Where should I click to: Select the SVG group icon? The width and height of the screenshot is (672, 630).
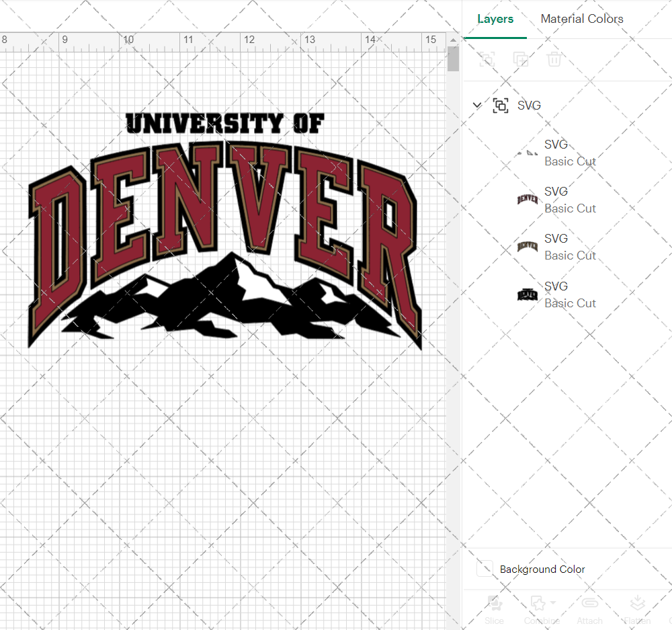(501, 105)
